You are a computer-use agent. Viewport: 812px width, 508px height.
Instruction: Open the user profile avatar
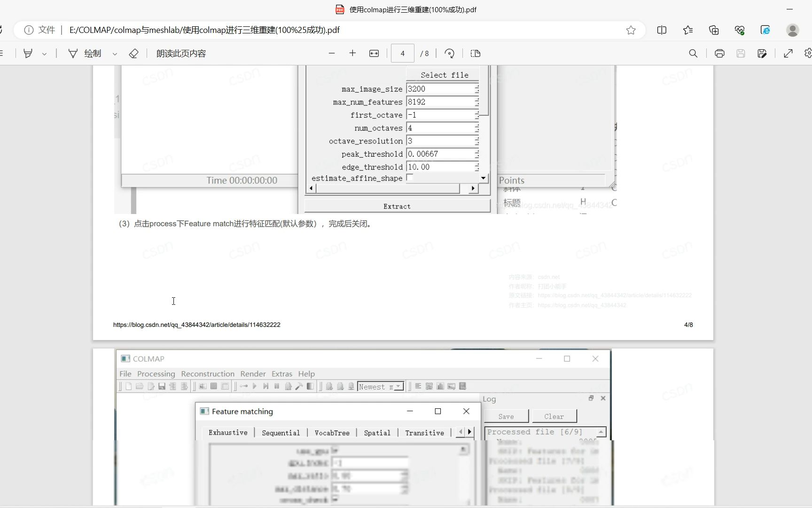coord(793,30)
